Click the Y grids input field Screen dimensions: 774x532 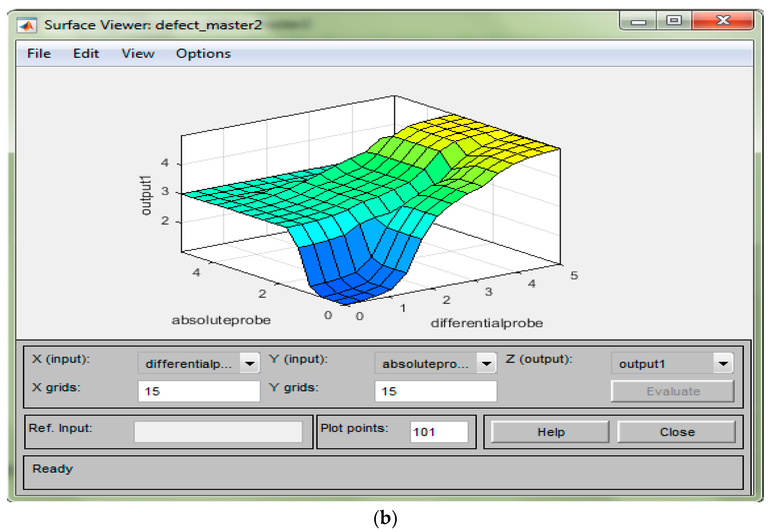436,391
